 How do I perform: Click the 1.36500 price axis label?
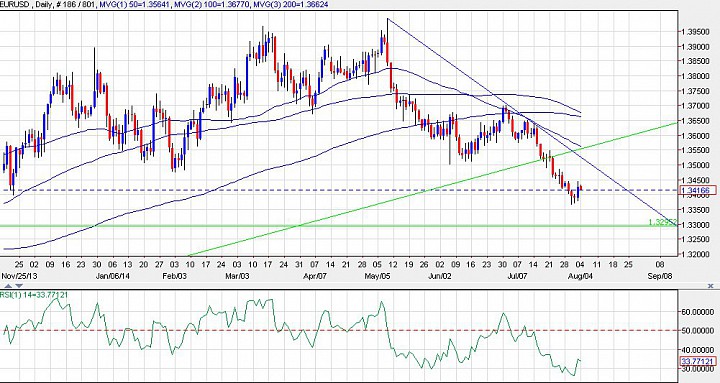tap(696, 121)
